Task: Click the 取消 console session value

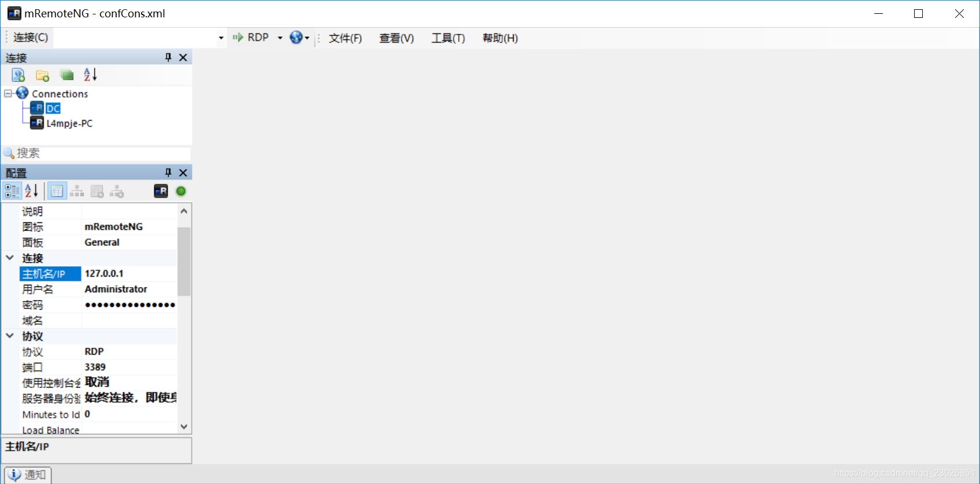Action: click(129, 382)
